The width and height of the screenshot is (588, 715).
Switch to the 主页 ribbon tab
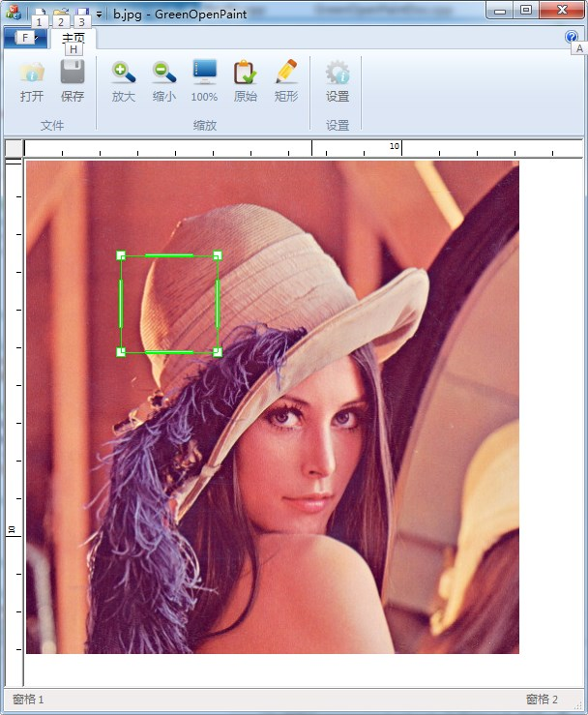73,39
